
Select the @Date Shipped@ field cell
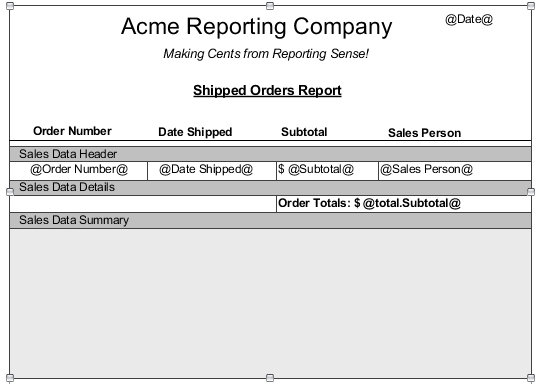point(212,171)
